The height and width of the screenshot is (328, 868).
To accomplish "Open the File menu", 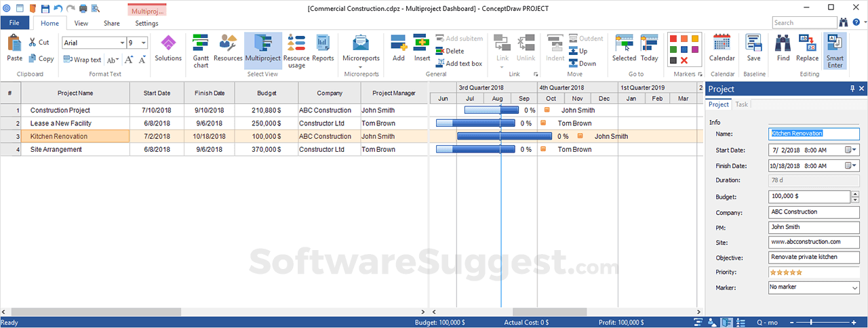I will tap(15, 23).
